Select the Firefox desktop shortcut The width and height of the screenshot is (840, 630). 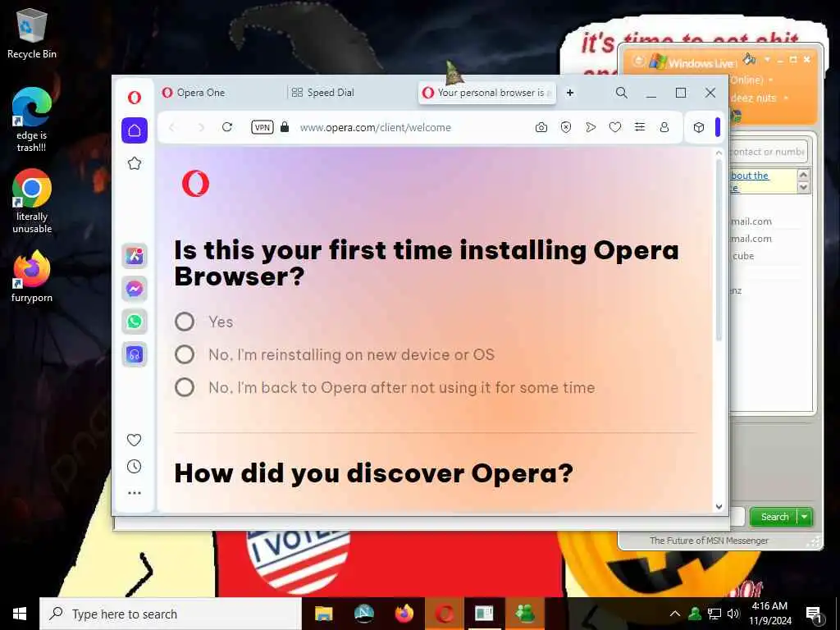[x=32, y=277]
